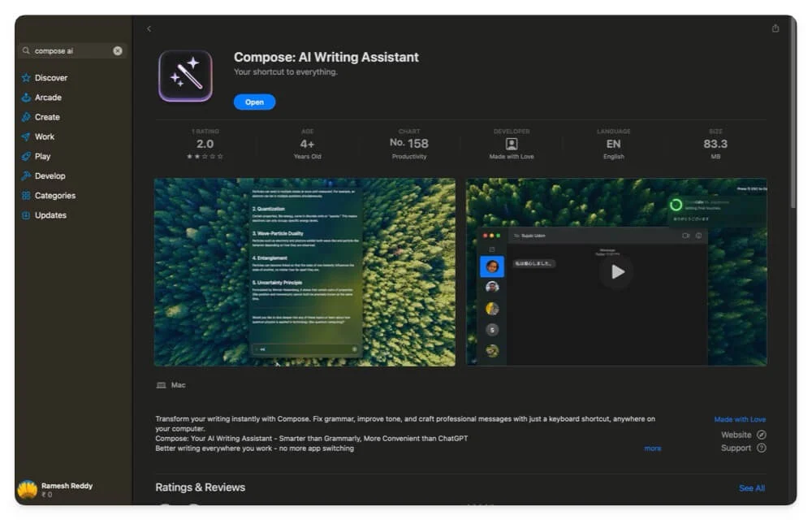Click the Compose app magic wand icon

(x=185, y=76)
